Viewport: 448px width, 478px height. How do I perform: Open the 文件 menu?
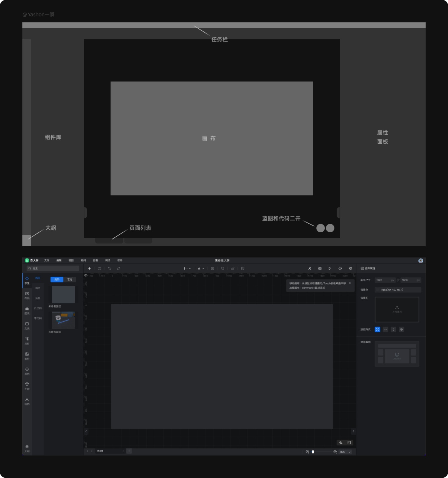[47, 260]
